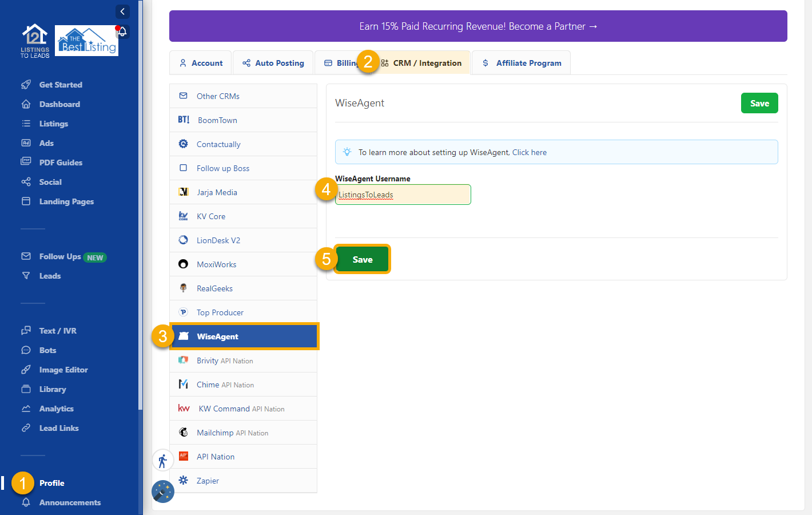Click the Become a Partner banner
The width and height of the screenshot is (812, 515).
pyautogui.click(x=478, y=26)
